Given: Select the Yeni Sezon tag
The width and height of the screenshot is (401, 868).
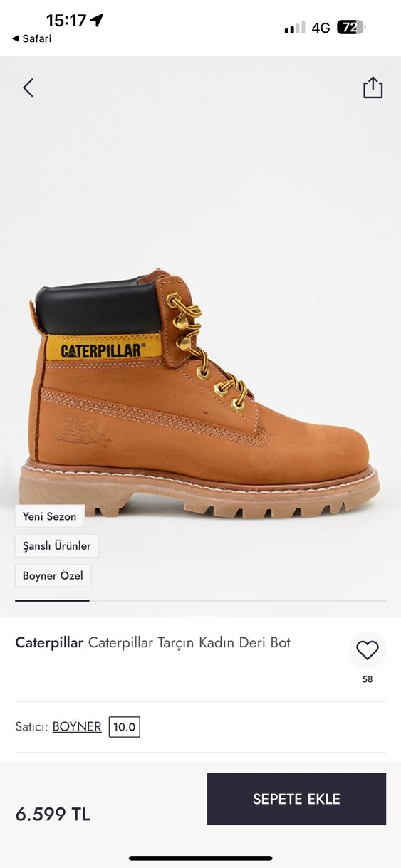Looking at the screenshot, I should click(49, 516).
